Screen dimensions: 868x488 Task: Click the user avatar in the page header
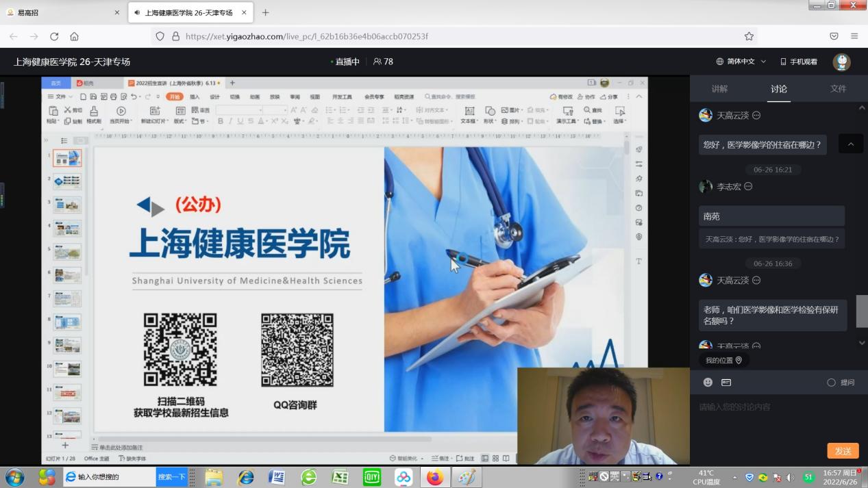coord(841,62)
